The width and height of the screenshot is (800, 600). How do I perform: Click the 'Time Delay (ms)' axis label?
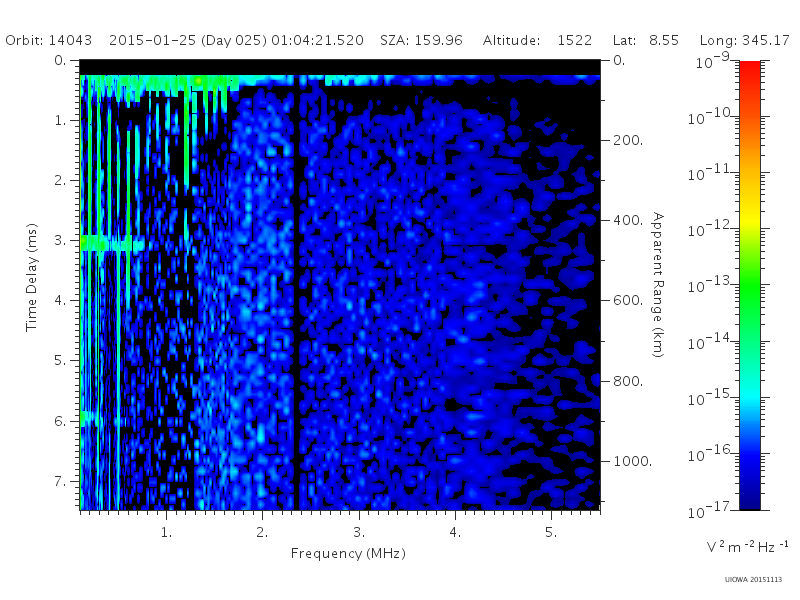[x=32, y=277]
